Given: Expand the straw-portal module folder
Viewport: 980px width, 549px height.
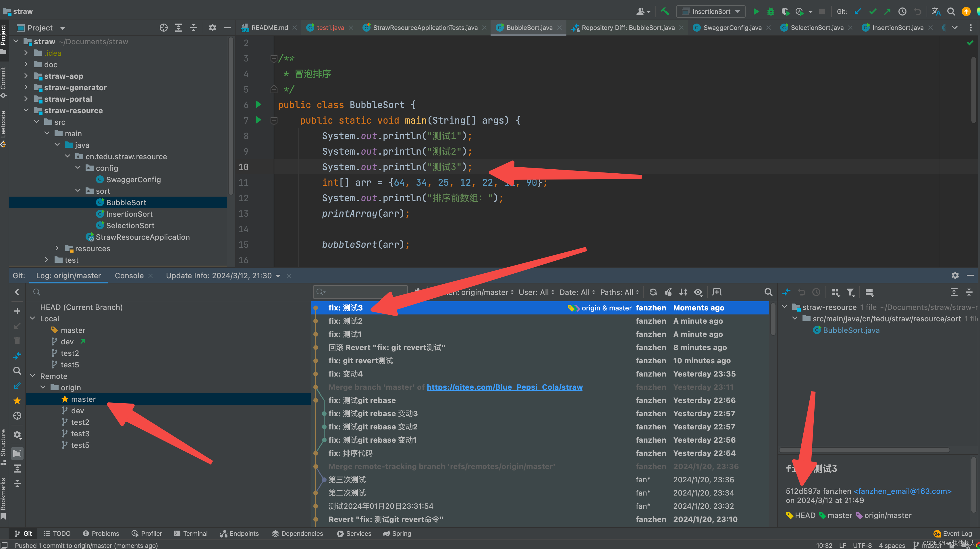Looking at the screenshot, I should [x=26, y=99].
